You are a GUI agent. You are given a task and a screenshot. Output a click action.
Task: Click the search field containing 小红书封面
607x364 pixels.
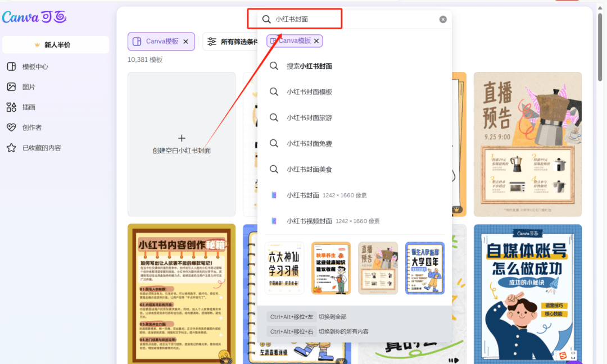pyautogui.click(x=354, y=19)
